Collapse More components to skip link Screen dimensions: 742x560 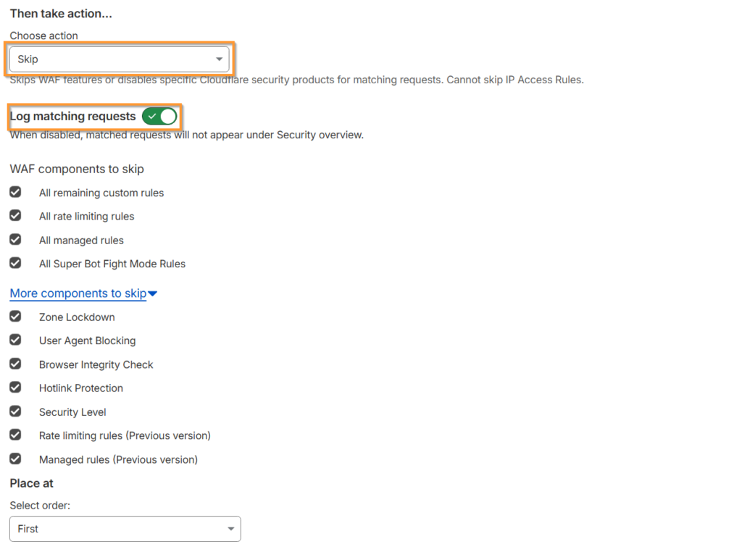click(x=78, y=293)
